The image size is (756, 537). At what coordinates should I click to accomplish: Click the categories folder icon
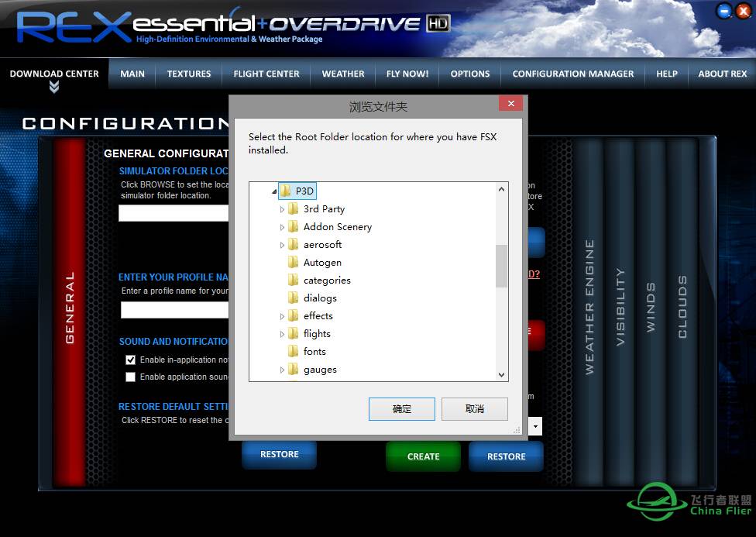click(294, 281)
